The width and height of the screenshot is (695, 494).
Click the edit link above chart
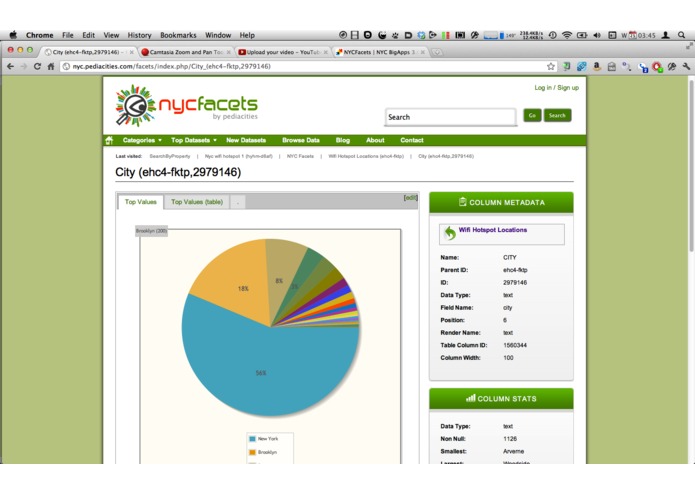[x=410, y=198]
